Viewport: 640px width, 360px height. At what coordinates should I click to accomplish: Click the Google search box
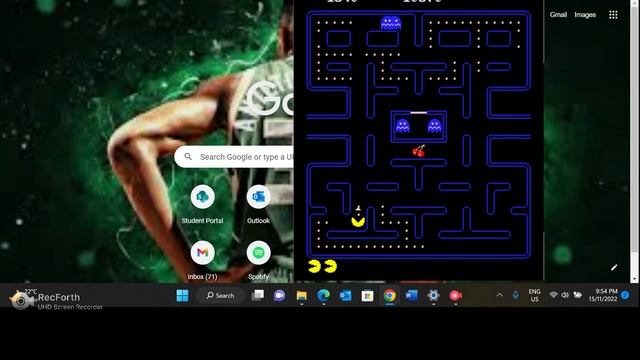[x=234, y=157]
